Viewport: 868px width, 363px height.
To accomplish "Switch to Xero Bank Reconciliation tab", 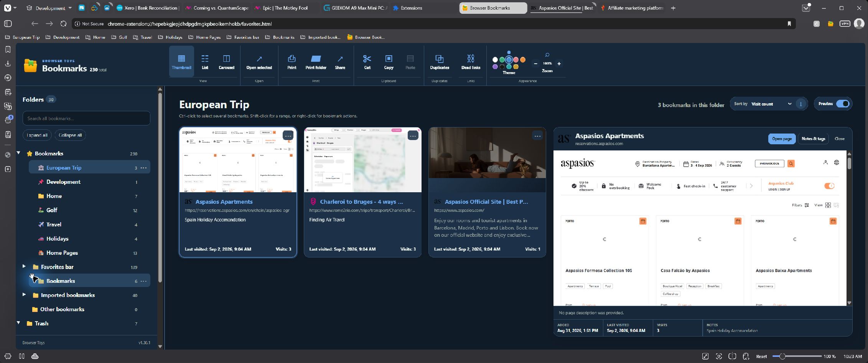I will (x=148, y=8).
